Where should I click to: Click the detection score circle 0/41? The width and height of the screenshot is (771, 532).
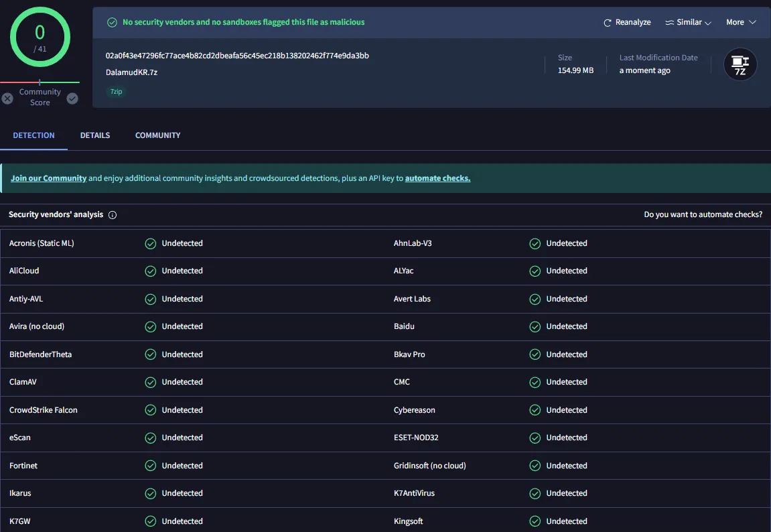(x=40, y=38)
